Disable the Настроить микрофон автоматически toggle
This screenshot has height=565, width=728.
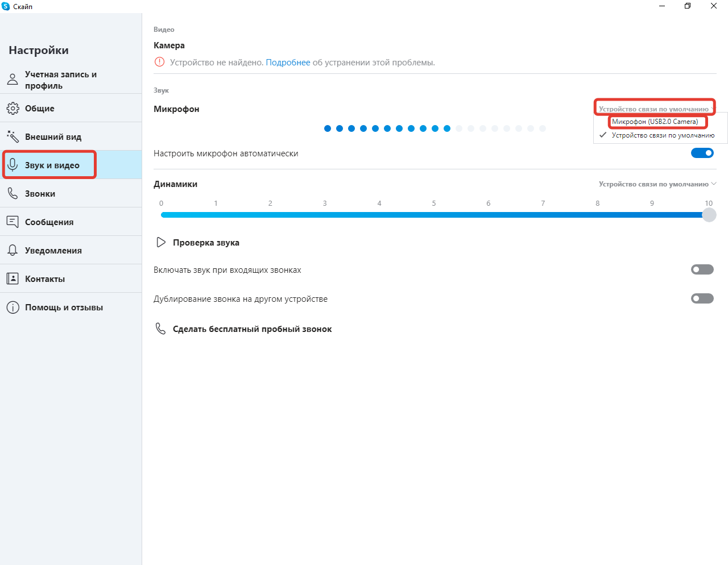point(702,153)
